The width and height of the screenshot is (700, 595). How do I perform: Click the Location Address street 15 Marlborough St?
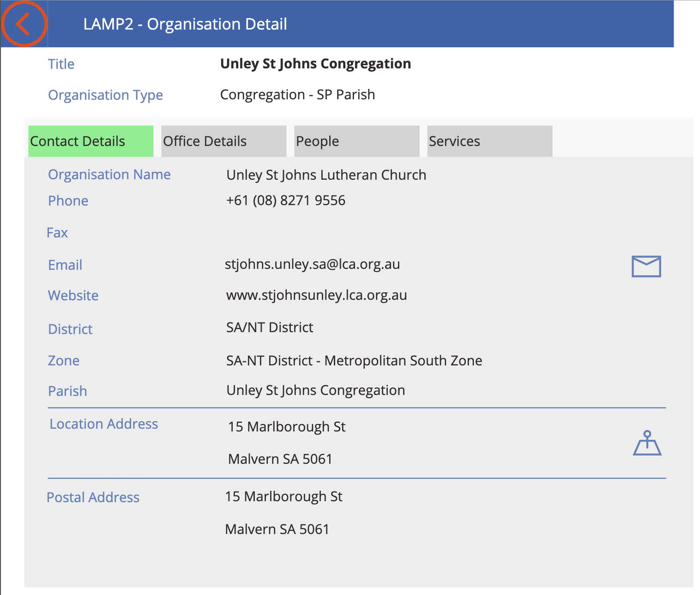(x=287, y=427)
